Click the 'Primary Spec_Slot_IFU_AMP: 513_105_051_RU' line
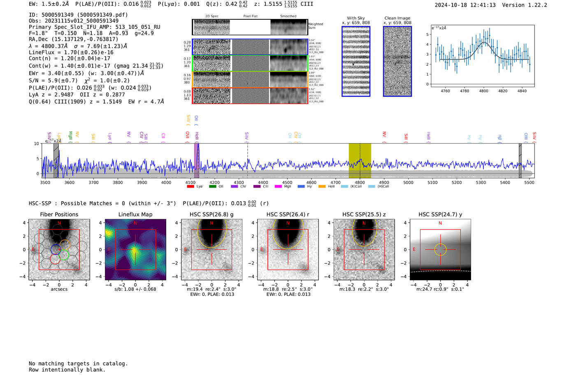576x392 pixels. click(x=95, y=27)
